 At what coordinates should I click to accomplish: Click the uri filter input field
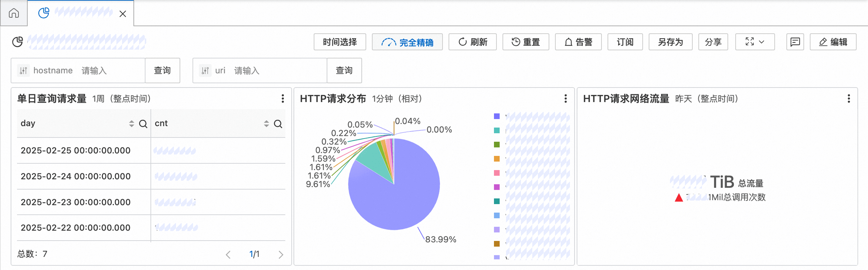[x=277, y=71]
